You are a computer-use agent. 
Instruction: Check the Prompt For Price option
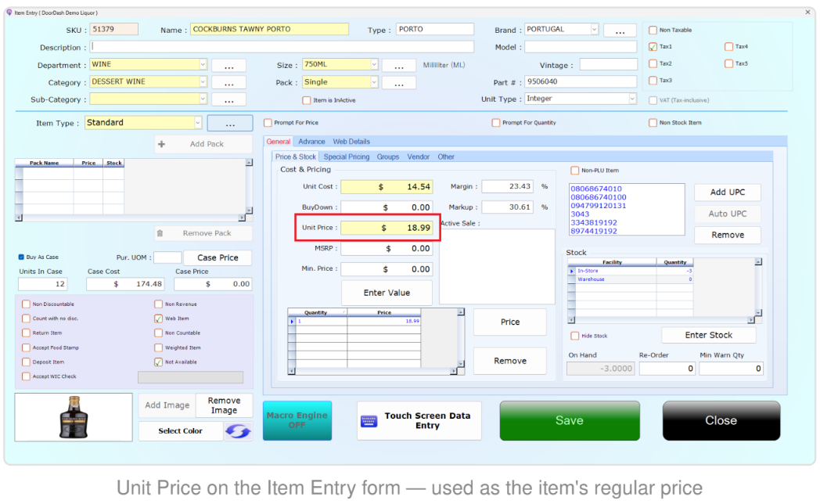[x=268, y=123]
